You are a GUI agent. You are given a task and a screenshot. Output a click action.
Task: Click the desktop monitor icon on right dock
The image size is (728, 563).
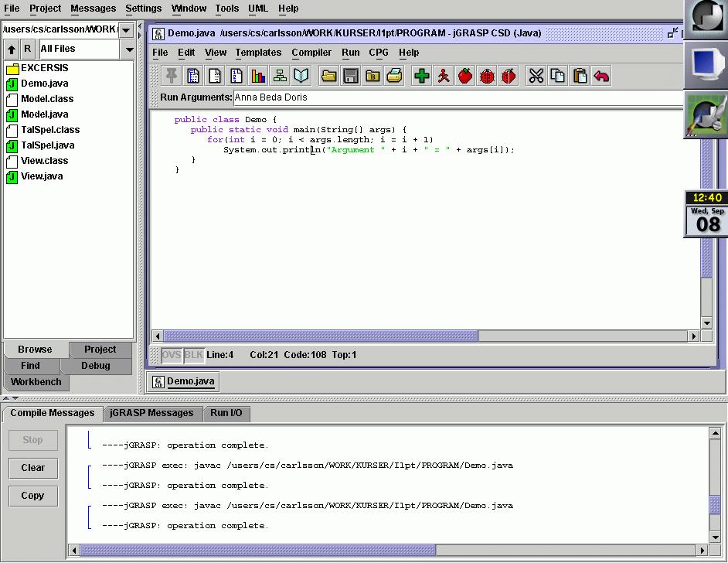[706, 65]
